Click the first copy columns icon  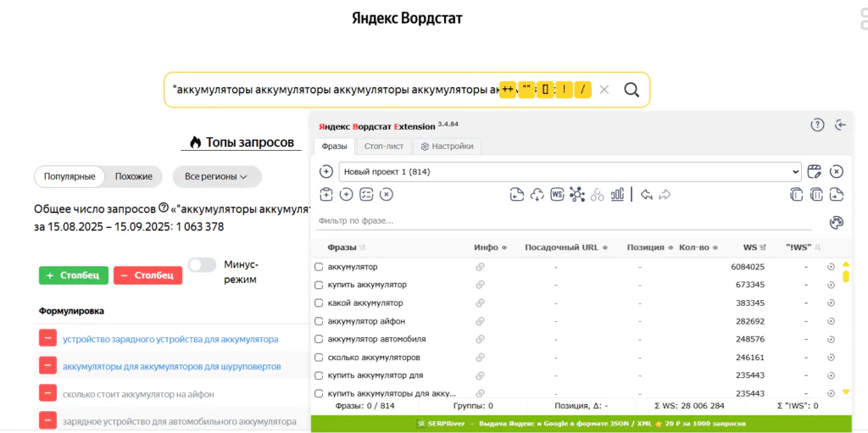click(796, 194)
